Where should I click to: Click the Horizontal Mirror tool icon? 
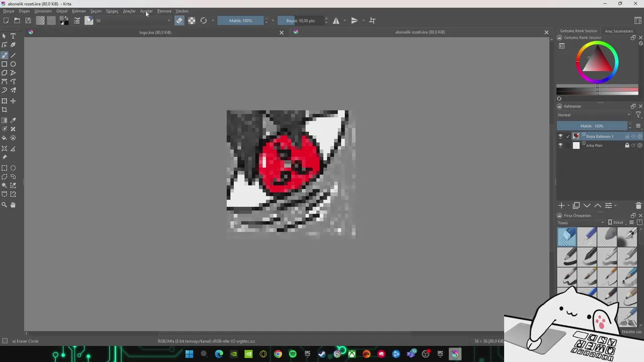point(336,21)
